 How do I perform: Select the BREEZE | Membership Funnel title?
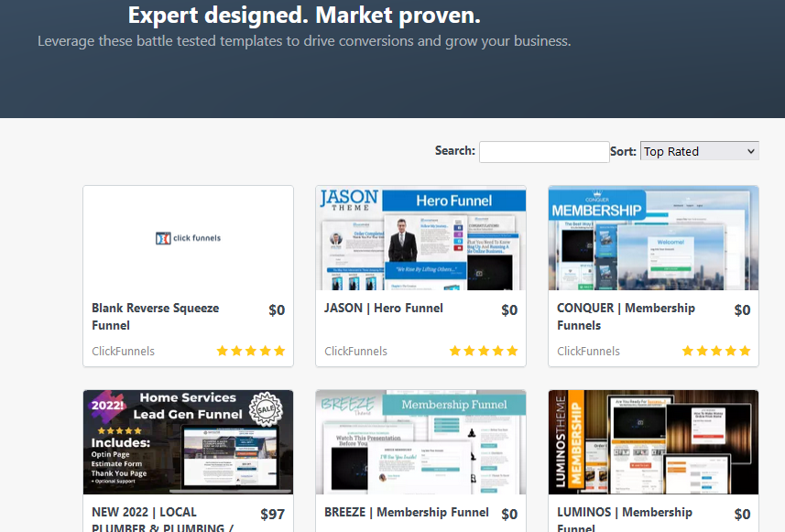click(x=407, y=513)
